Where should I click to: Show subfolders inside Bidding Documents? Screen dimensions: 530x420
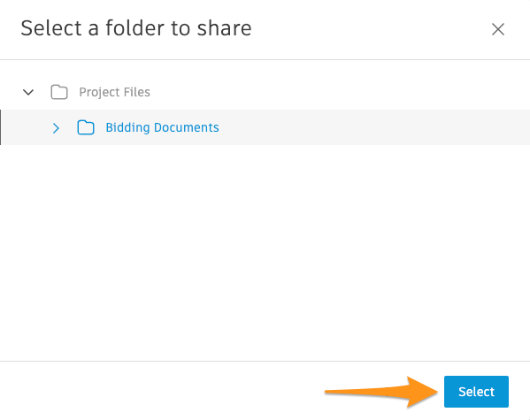[56, 127]
